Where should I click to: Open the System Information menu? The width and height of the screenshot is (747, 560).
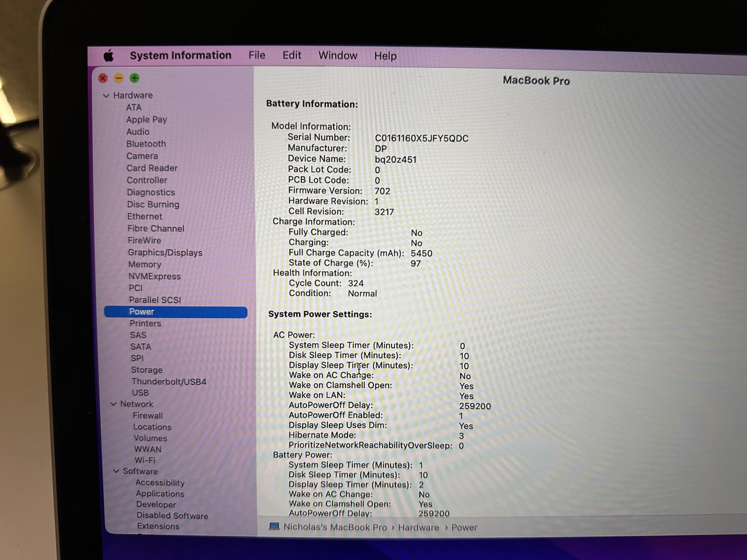181,55
